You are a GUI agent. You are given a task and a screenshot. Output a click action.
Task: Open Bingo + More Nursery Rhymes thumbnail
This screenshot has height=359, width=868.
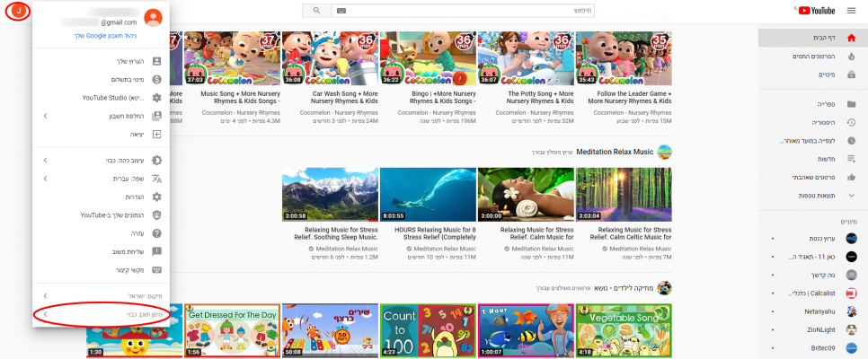pos(428,58)
